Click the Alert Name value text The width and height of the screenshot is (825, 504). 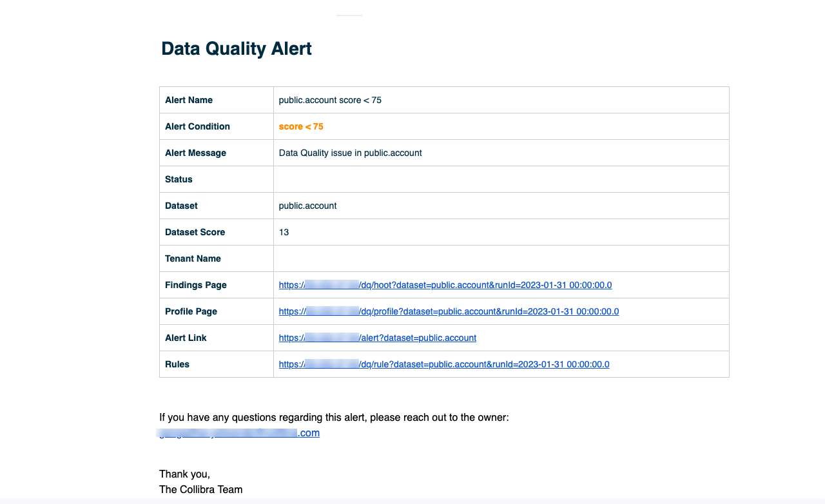(x=330, y=100)
